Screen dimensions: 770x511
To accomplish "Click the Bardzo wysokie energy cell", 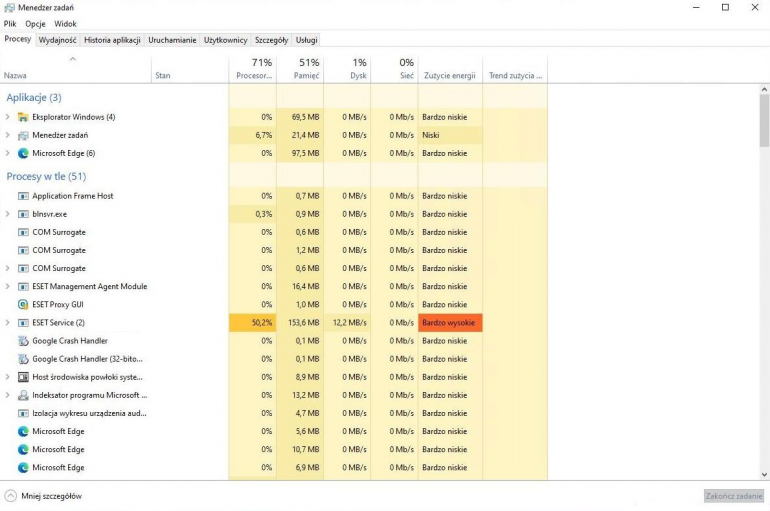I will click(450, 323).
